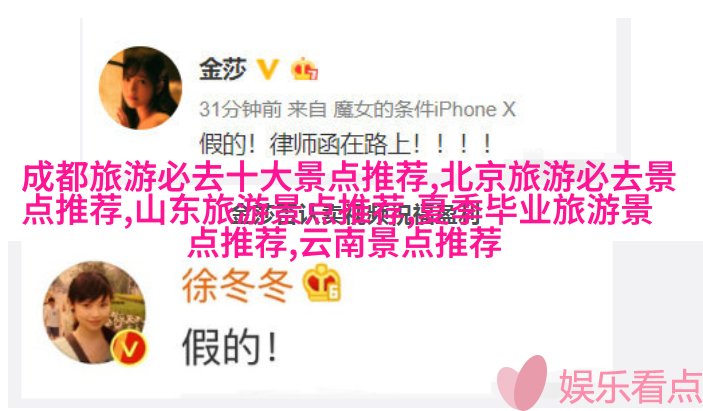Open the 魔女的条件iPhone X source link
Image resolution: width=703 pixels, height=411 pixels.
click(x=424, y=109)
